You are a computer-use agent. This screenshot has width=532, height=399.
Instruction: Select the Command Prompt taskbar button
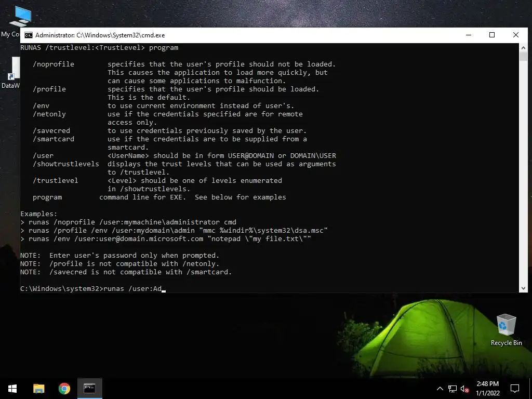[89, 389]
